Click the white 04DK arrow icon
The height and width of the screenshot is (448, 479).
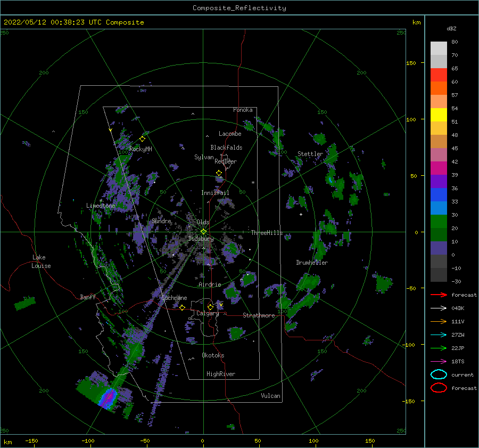coord(439,308)
